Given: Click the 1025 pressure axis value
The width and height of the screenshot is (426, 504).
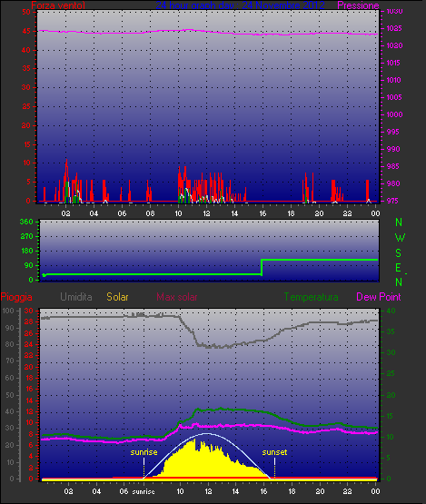Looking at the screenshot, I should pos(393,28).
